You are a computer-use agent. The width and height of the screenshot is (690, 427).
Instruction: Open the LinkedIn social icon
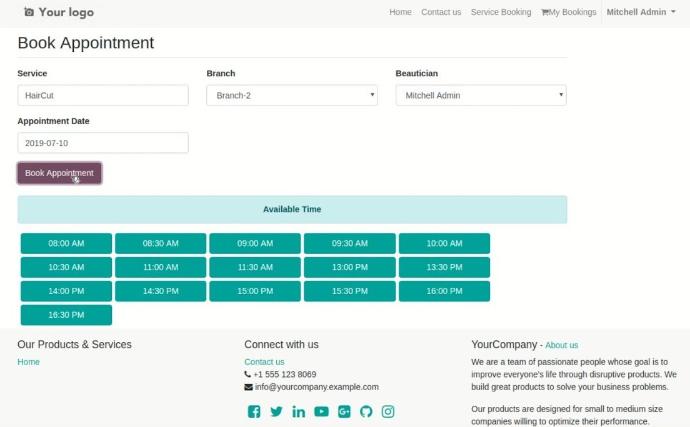(x=299, y=412)
